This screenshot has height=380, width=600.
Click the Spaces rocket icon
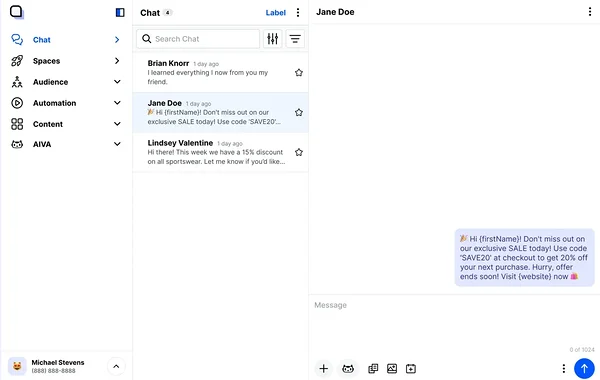tap(17, 61)
